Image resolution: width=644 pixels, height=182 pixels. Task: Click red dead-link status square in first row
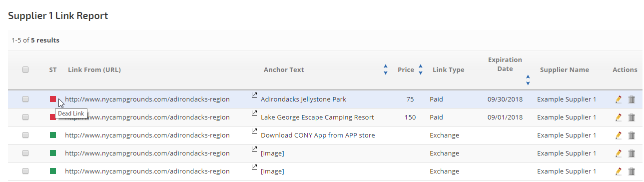coord(53,99)
